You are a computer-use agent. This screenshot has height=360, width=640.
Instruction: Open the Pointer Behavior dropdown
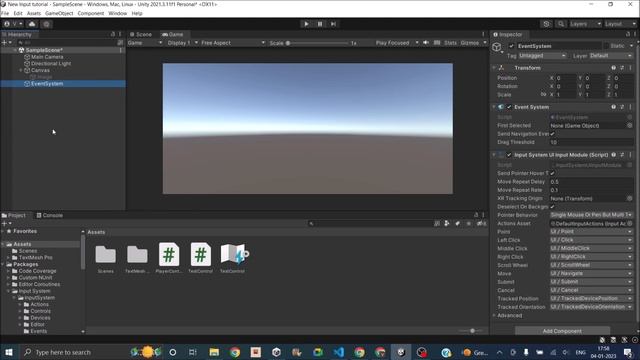591,215
